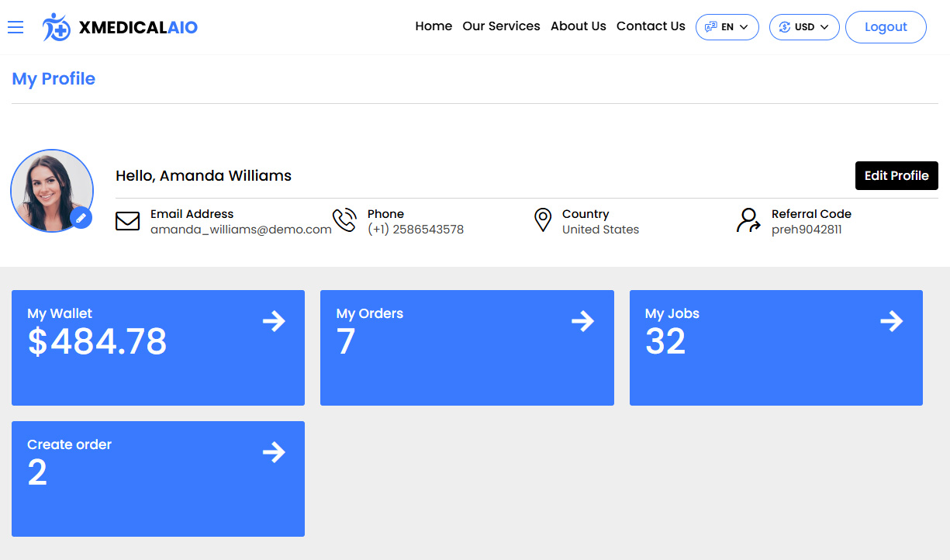950x560 pixels.
Task: Click the pencil icon on profile photo
Action: [x=81, y=218]
